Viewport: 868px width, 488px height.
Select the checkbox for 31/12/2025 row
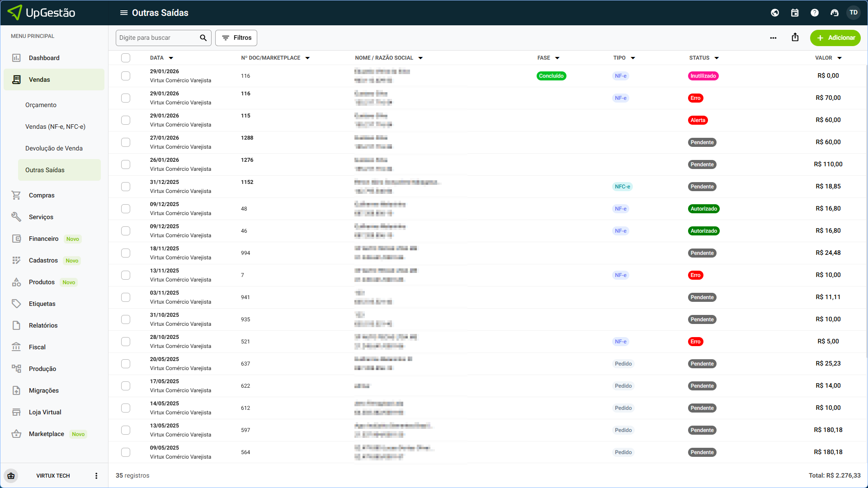pyautogui.click(x=126, y=187)
